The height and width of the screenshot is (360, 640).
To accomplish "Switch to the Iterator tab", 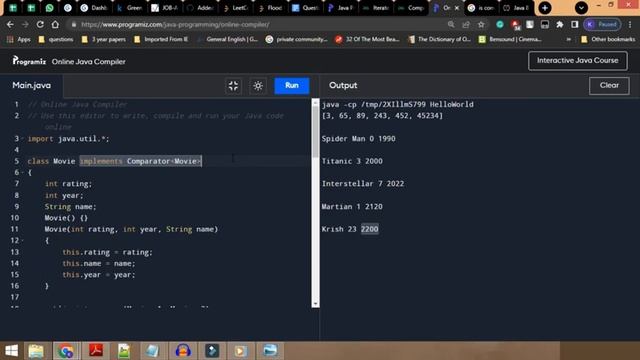I will pyautogui.click(x=376, y=8).
